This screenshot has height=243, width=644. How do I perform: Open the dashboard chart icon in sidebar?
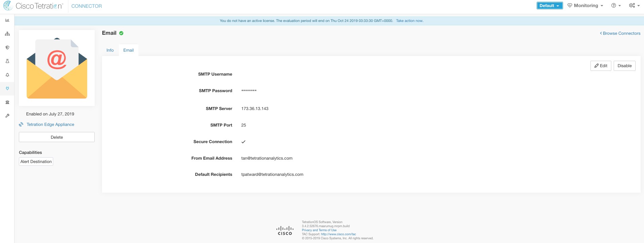(x=7, y=20)
